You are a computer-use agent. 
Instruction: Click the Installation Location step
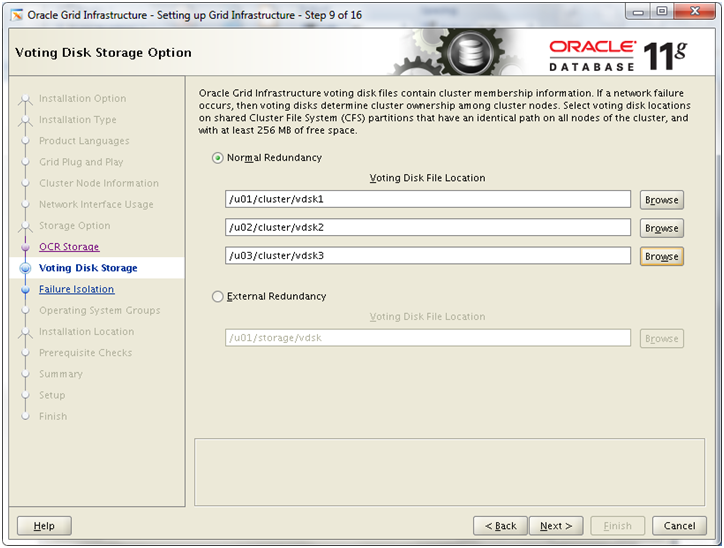pos(86,332)
